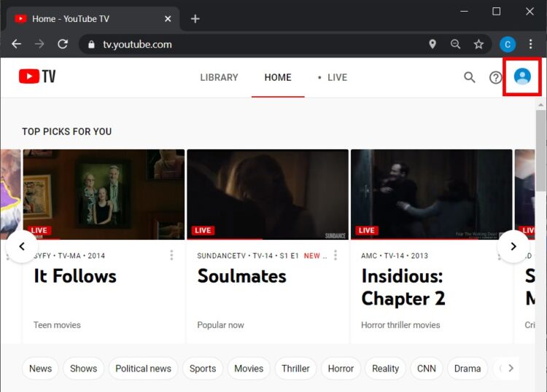This screenshot has height=392, width=547.
Task: Select the Movies chip
Action: coord(249,369)
